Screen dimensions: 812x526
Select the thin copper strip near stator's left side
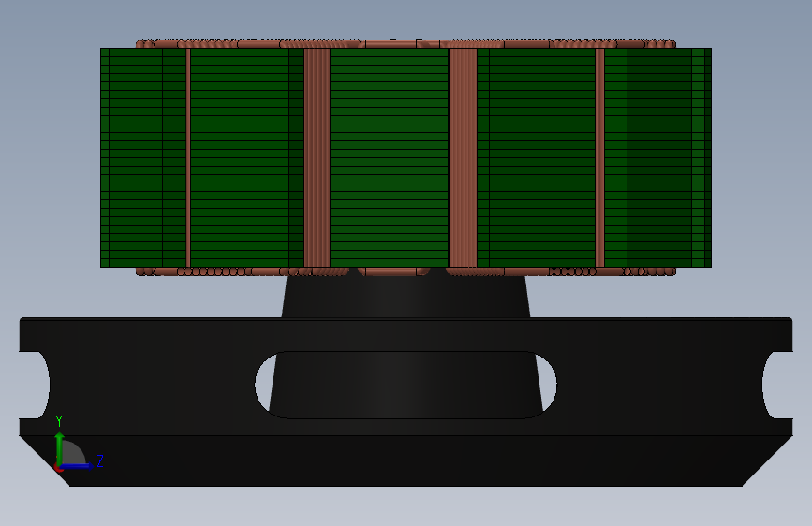click(x=188, y=157)
